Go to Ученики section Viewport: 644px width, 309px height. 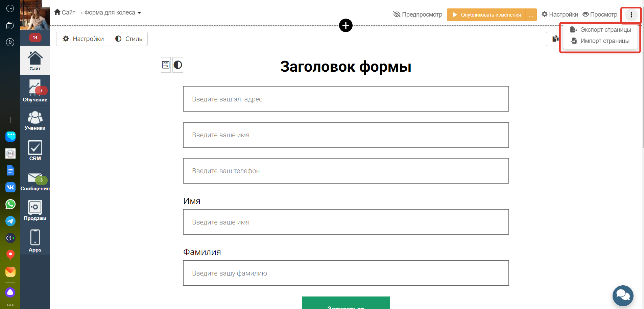click(35, 120)
